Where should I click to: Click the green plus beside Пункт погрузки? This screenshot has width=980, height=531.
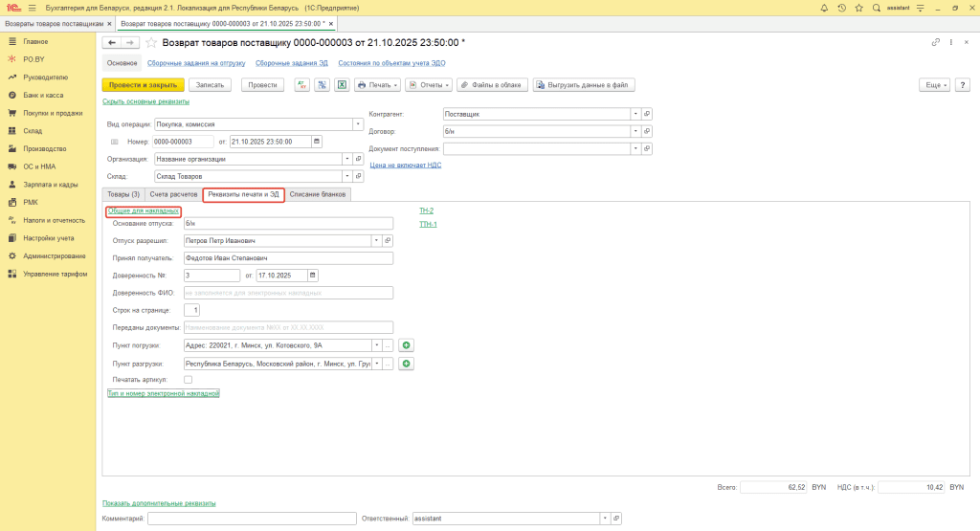[406, 345]
